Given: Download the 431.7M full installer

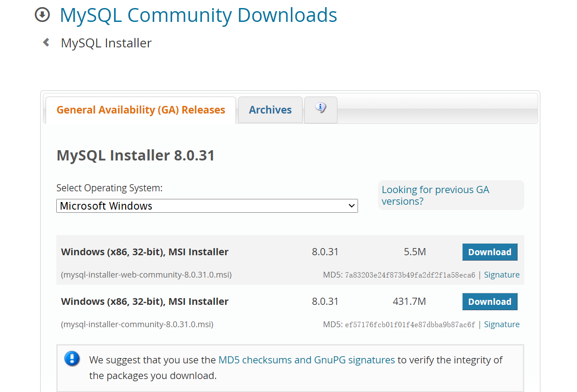Looking at the screenshot, I should (x=489, y=302).
